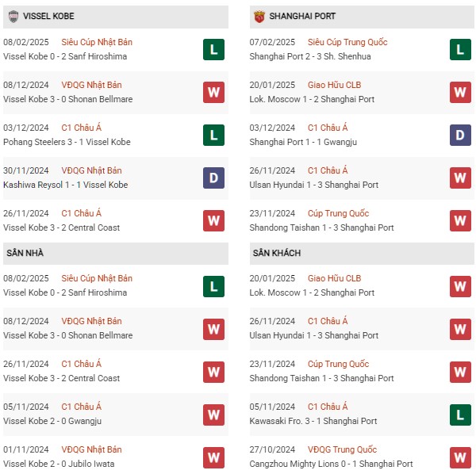Click the Shanghai Port team crest icon
Image resolution: width=476 pixels, height=474 pixels.
pyautogui.click(x=259, y=17)
